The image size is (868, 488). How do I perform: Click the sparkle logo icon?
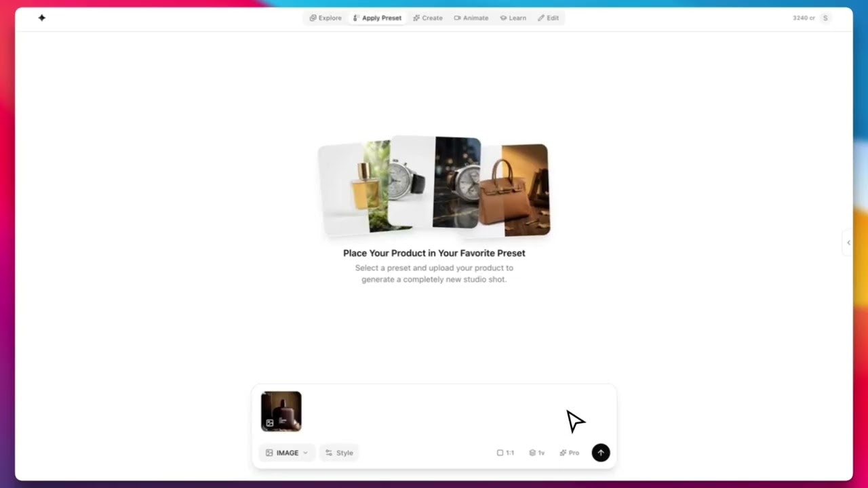pos(41,18)
